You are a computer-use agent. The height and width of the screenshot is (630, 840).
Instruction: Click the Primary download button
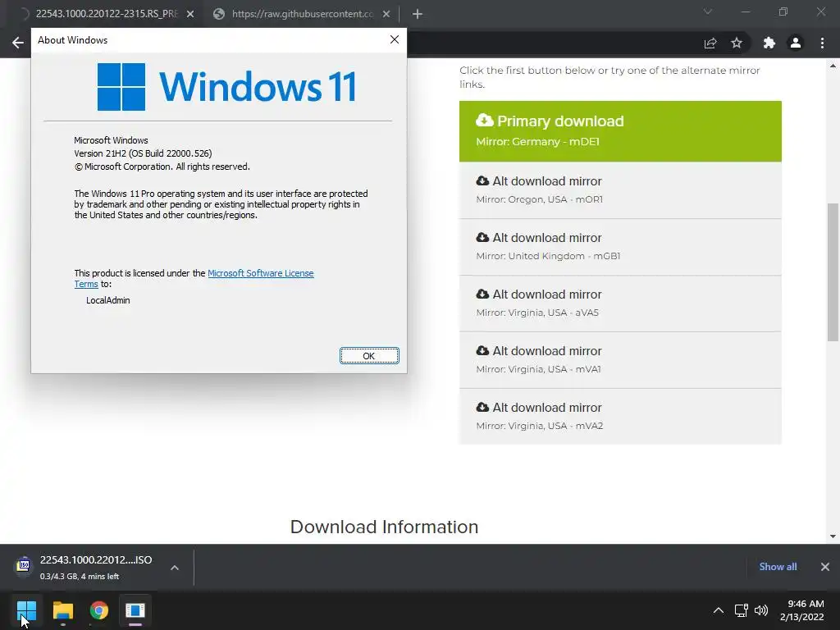click(x=620, y=131)
